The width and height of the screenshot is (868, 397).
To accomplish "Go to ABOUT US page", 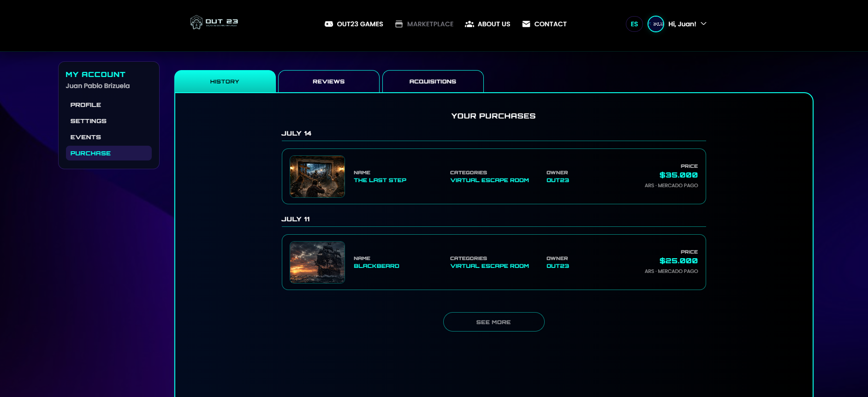I will tap(488, 24).
